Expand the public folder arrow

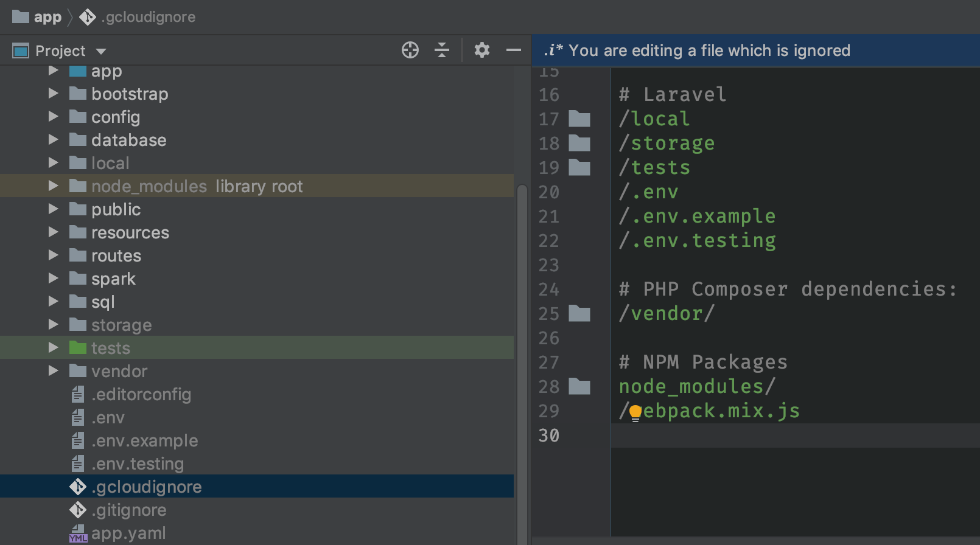[x=54, y=209]
